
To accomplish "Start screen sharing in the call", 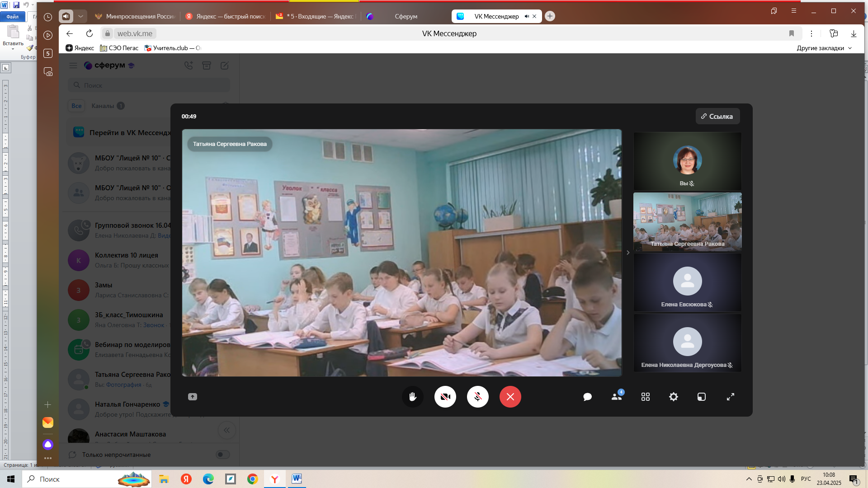I will pyautogui.click(x=193, y=397).
